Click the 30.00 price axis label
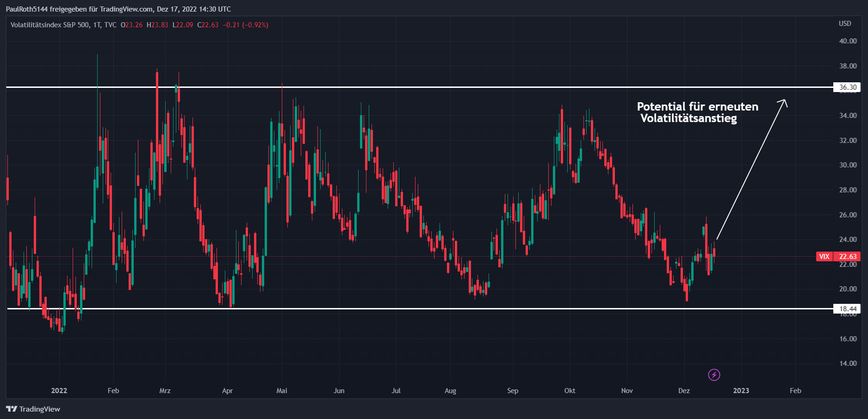 click(x=848, y=165)
